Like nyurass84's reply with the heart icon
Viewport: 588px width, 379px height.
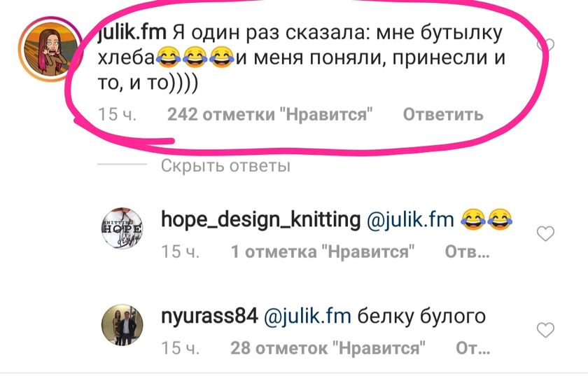tap(545, 330)
